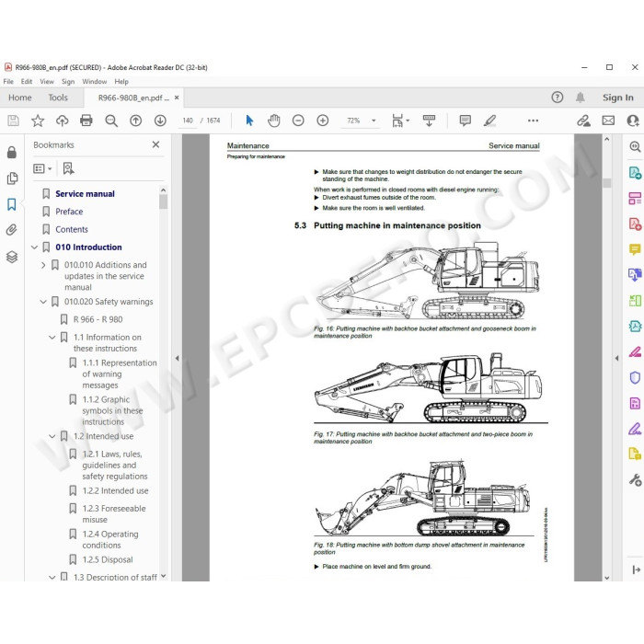Image resolution: width=644 pixels, height=644 pixels.
Task: Add a comment sticky note
Action: (465, 121)
